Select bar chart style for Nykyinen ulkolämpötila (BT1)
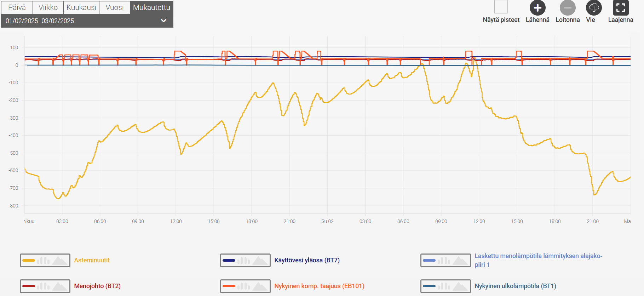 (x=444, y=286)
